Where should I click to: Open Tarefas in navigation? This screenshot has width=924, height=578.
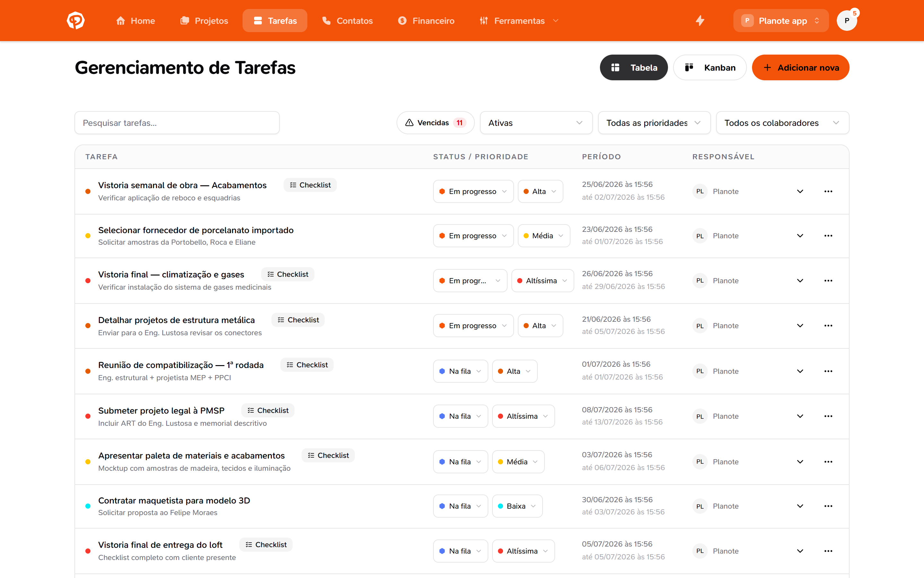275,21
